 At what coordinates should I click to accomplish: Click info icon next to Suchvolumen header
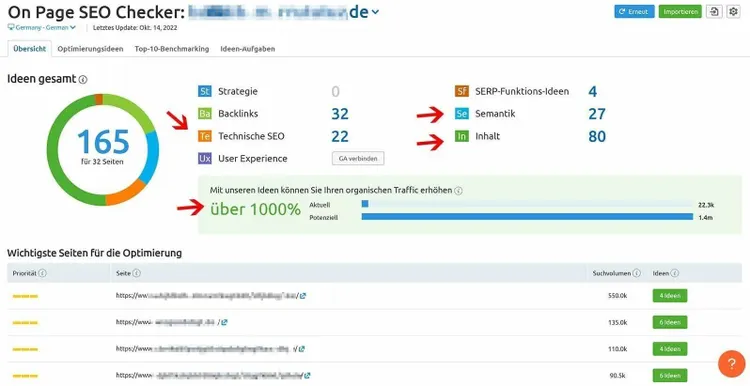[637, 273]
